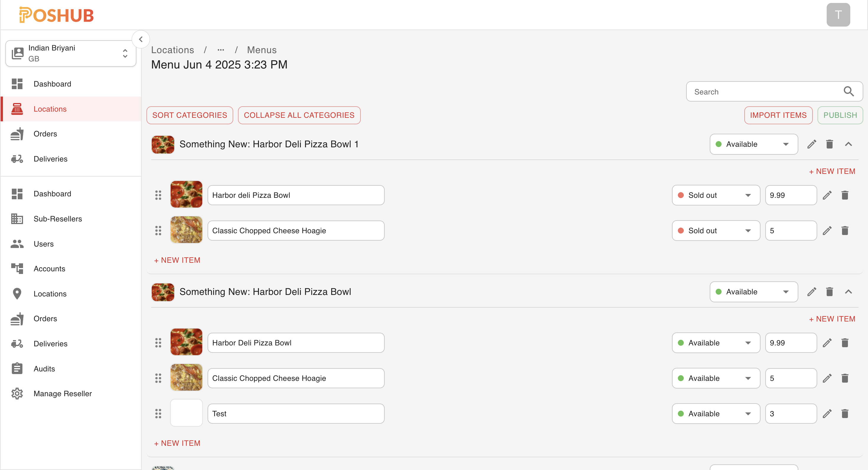Click the Publish button

click(x=840, y=115)
